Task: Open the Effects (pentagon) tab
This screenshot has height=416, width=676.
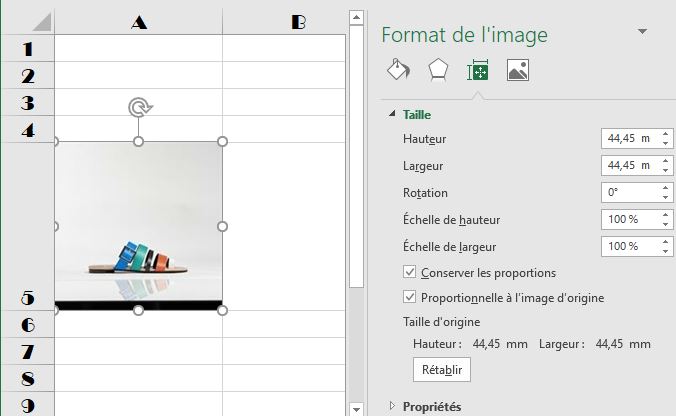Action: tap(438, 70)
